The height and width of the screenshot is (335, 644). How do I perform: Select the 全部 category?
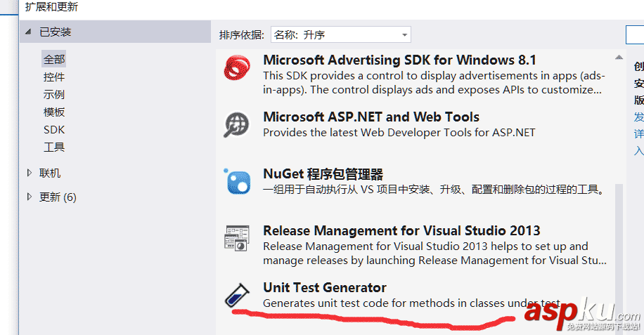click(x=53, y=60)
